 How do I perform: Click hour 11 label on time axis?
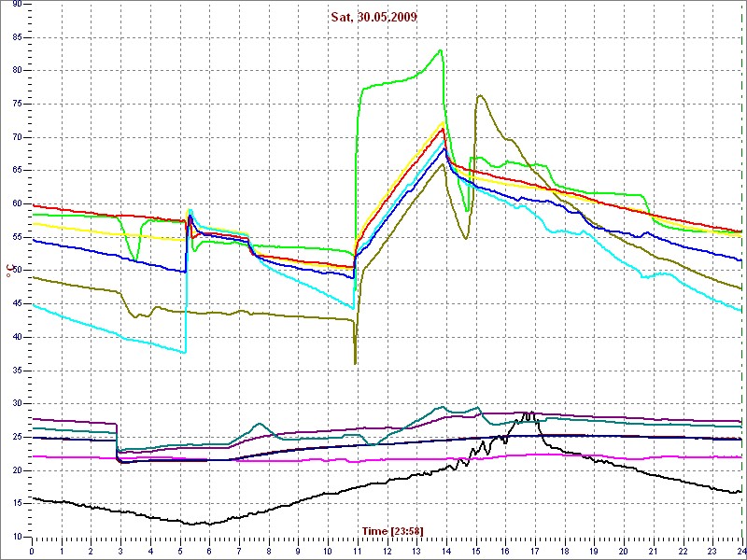pos(357,552)
